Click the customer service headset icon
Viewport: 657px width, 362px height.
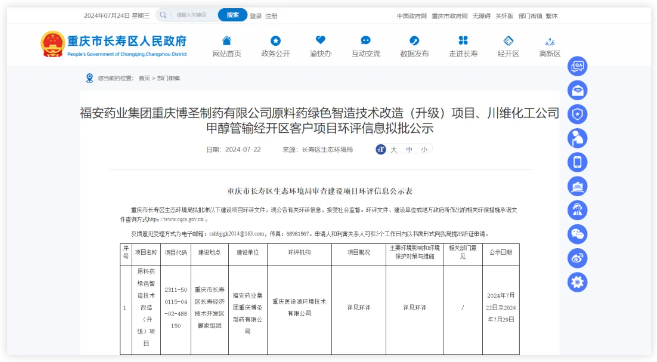point(577,210)
